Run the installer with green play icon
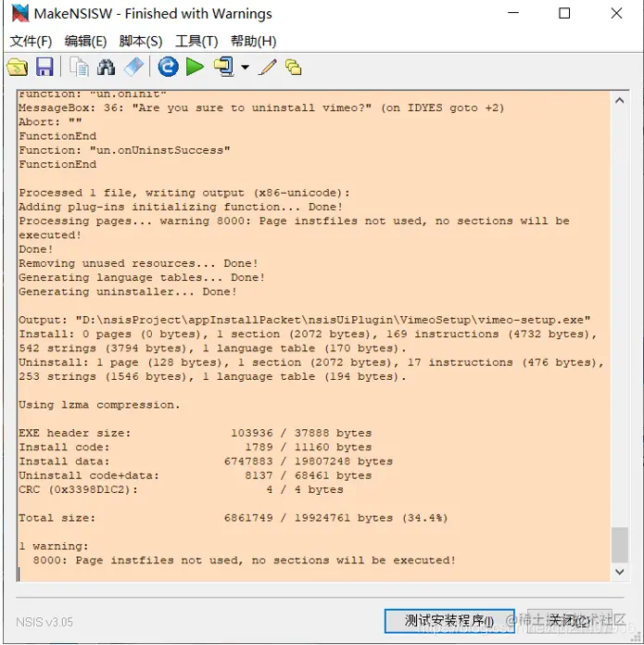This screenshot has height=645, width=644. click(195, 67)
